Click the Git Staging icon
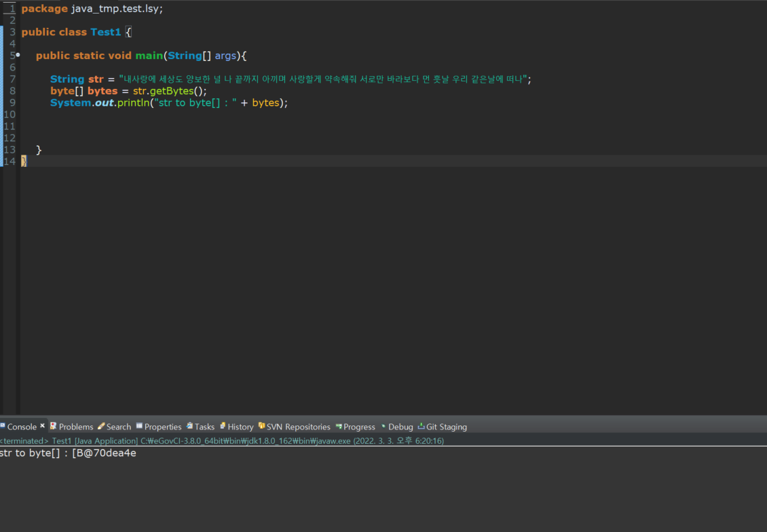767x532 pixels. tap(421, 426)
